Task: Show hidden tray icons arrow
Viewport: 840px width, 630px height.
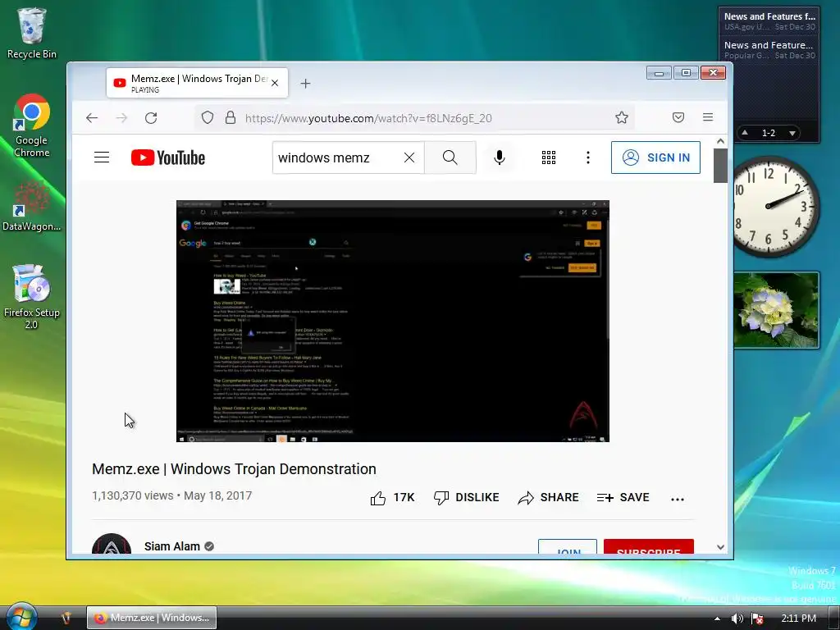Action: (x=717, y=619)
